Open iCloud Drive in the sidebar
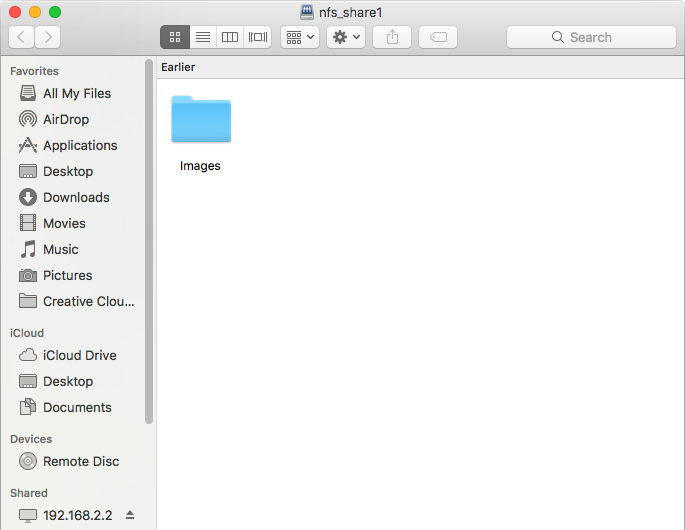 (x=79, y=355)
